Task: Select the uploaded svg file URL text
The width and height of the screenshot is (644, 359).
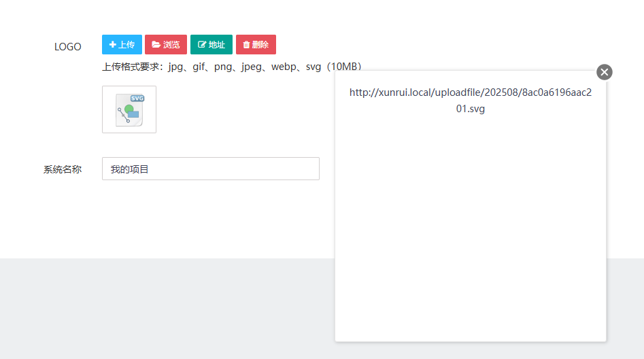Action: 471,101
